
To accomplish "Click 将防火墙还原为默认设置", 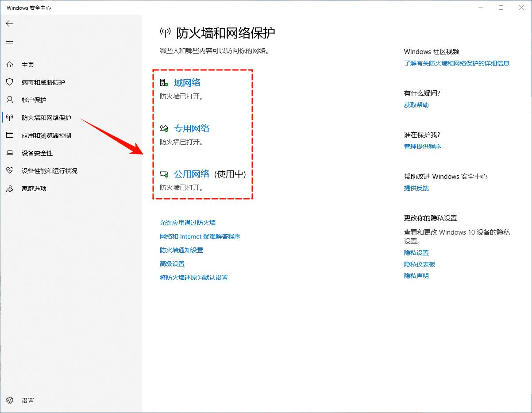I will (194, 277).
